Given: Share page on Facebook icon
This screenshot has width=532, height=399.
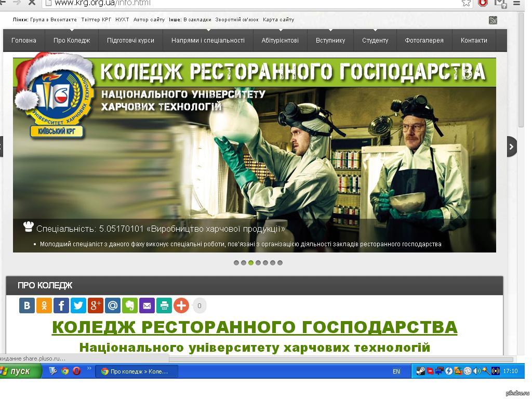Looking at the screenshot, I should [x=61, y=305].
